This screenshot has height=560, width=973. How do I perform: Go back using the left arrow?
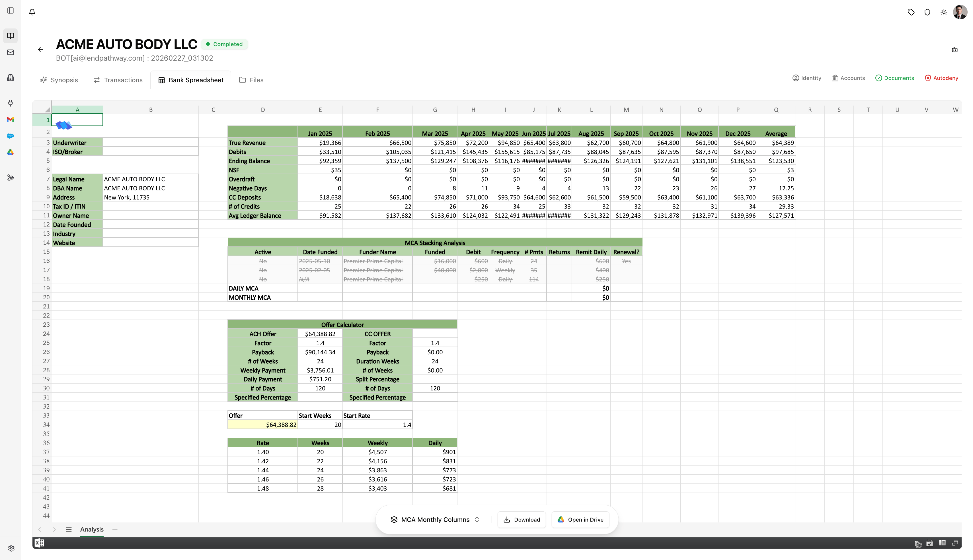[40, 49]
